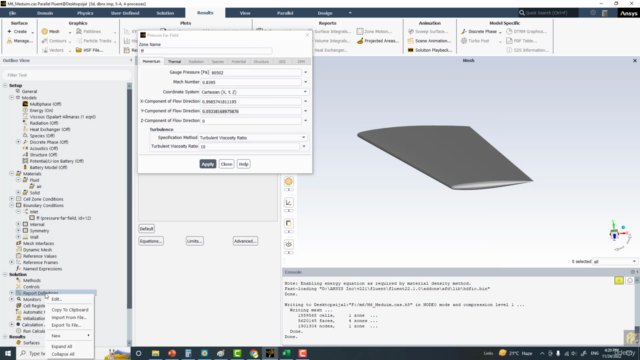This screenshot has height=360, width=640.
Task: Click the lighting sphere icon beside viewport
Action: (x=289, y=181)
